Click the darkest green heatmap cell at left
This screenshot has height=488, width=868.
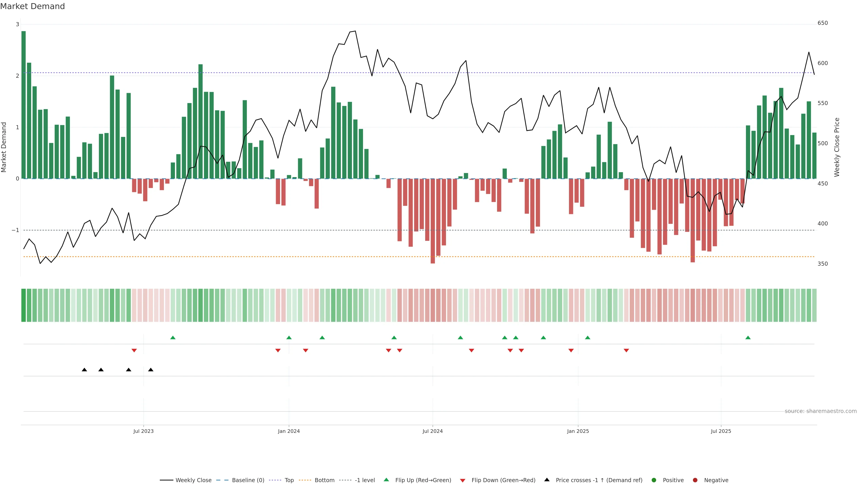click(x=24, y=305)
